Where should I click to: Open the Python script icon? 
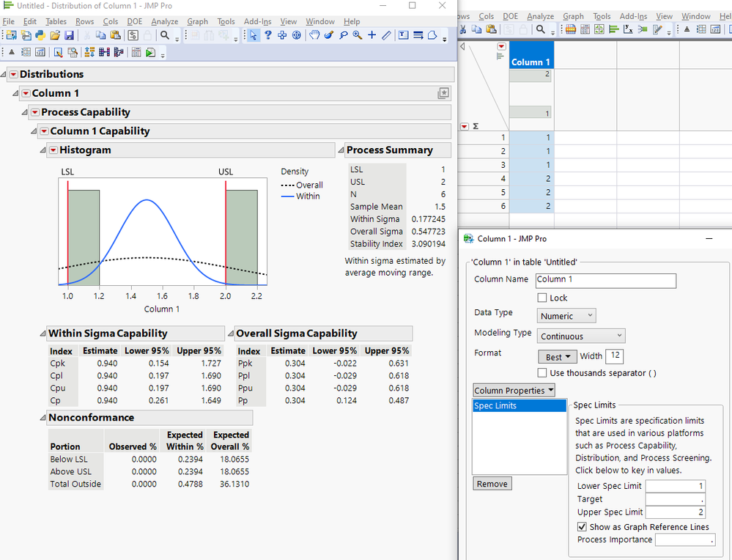pyautogui.click(x=40, y=35)
